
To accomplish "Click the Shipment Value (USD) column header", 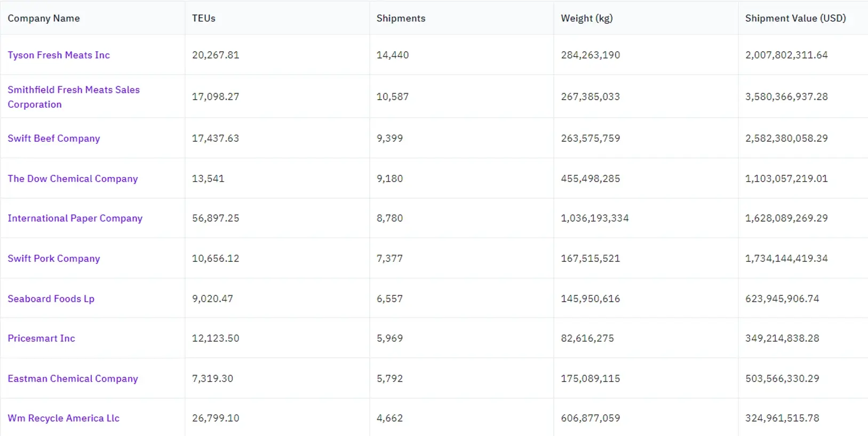I will click(795, 18).
